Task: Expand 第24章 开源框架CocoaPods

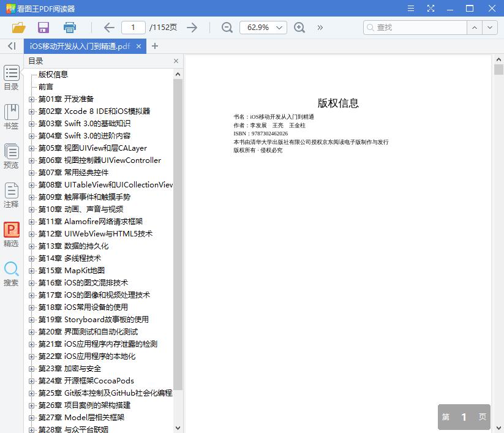Action: pyautogui.click(x=31, y=381)
